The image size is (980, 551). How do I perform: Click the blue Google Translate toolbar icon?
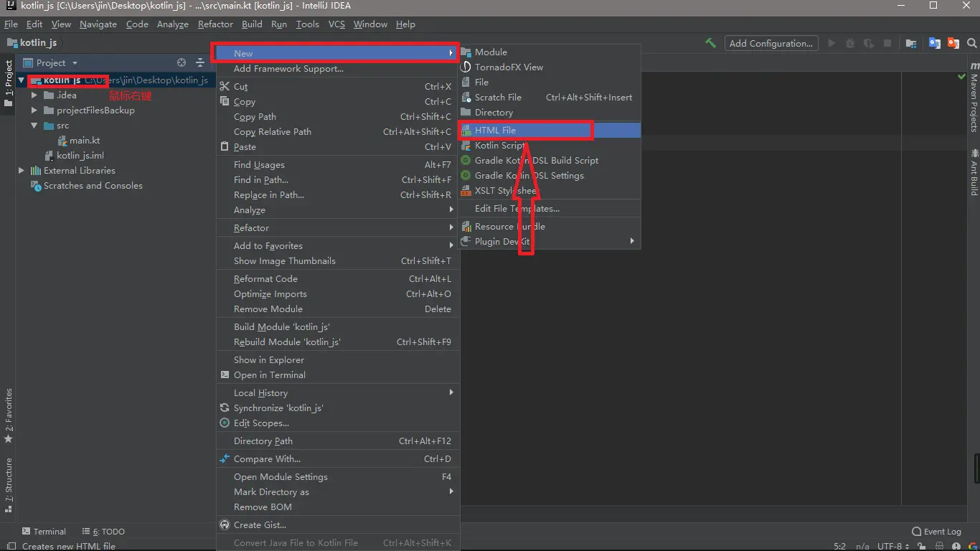click(934, 43)
